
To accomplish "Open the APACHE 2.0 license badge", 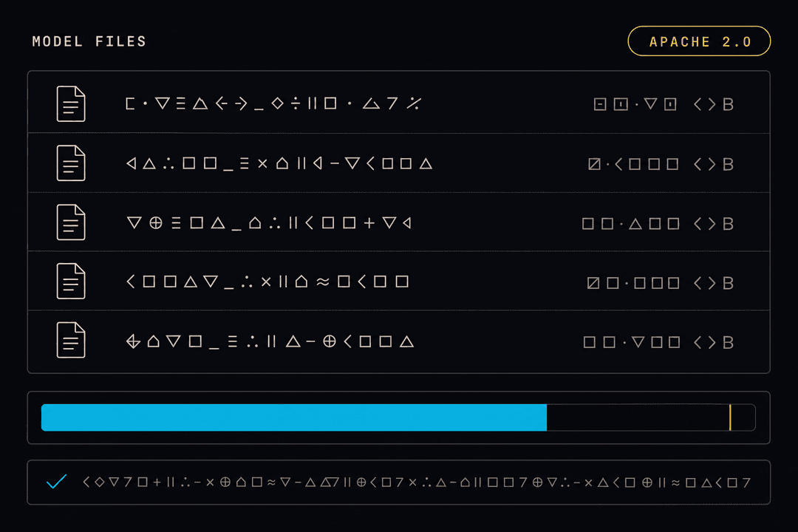I will (x=699, y=41).
